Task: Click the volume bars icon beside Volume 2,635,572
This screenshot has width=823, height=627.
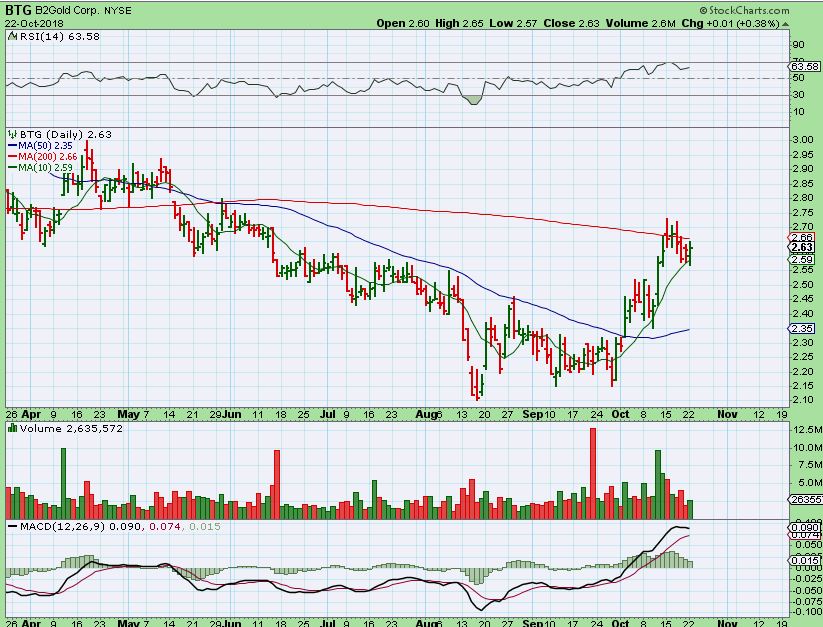Action: (13, 429)
